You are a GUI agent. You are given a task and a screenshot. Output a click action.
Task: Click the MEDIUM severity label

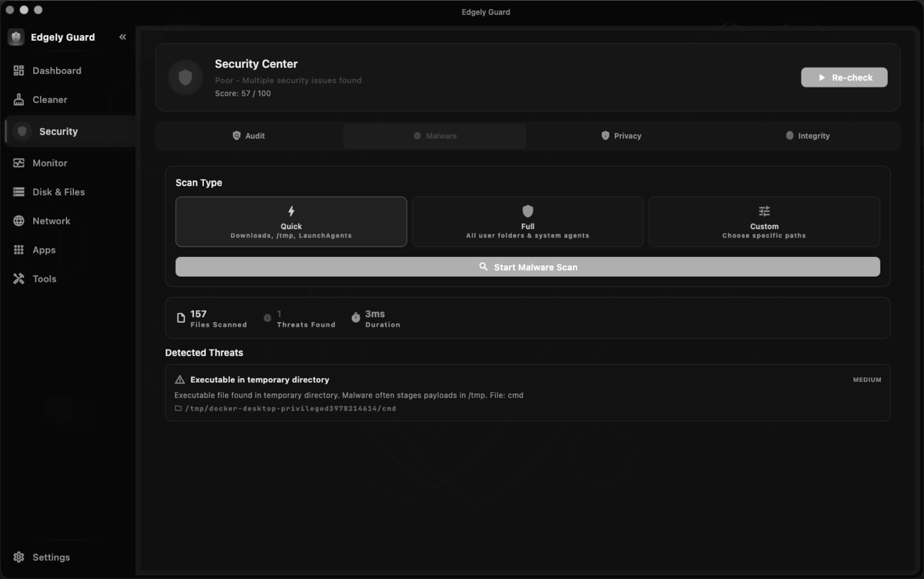[867, 380]
